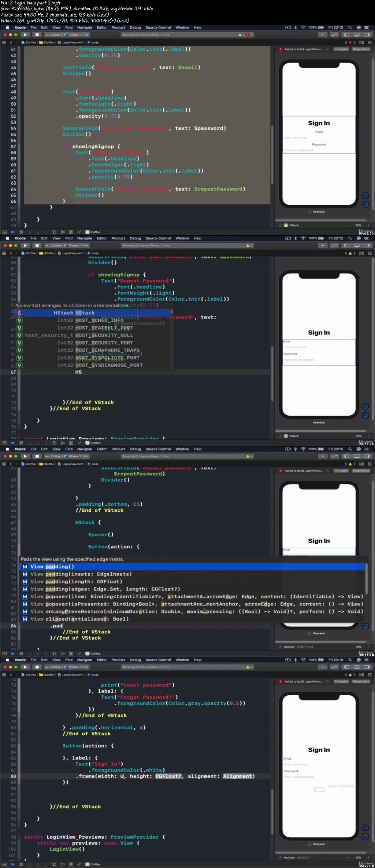The width and height of the screenshot is (375, 868).
Task: Choose padding(insets: EdgeInsets) in the 22:15 autocomplete
Action: coord(192,574)
